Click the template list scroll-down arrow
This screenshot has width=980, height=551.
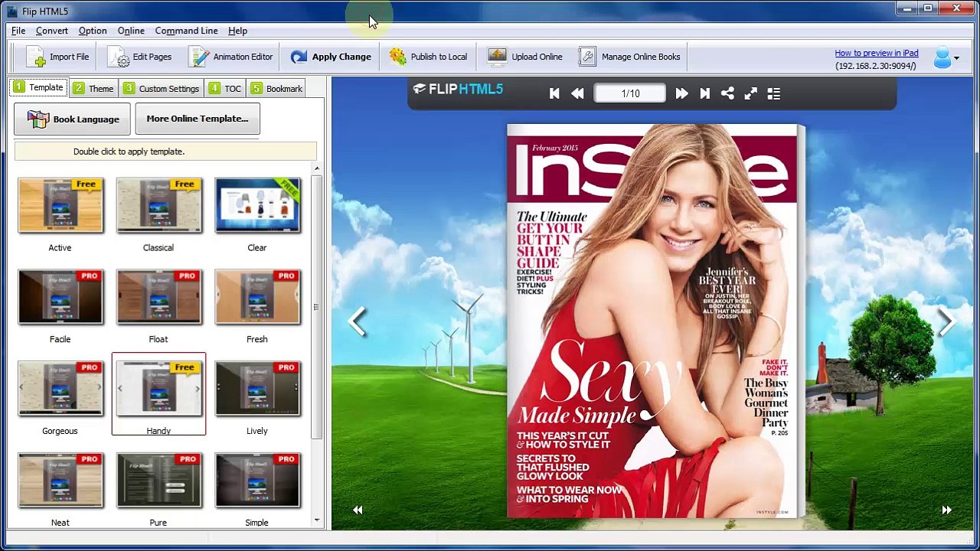(x=317, y=520)
